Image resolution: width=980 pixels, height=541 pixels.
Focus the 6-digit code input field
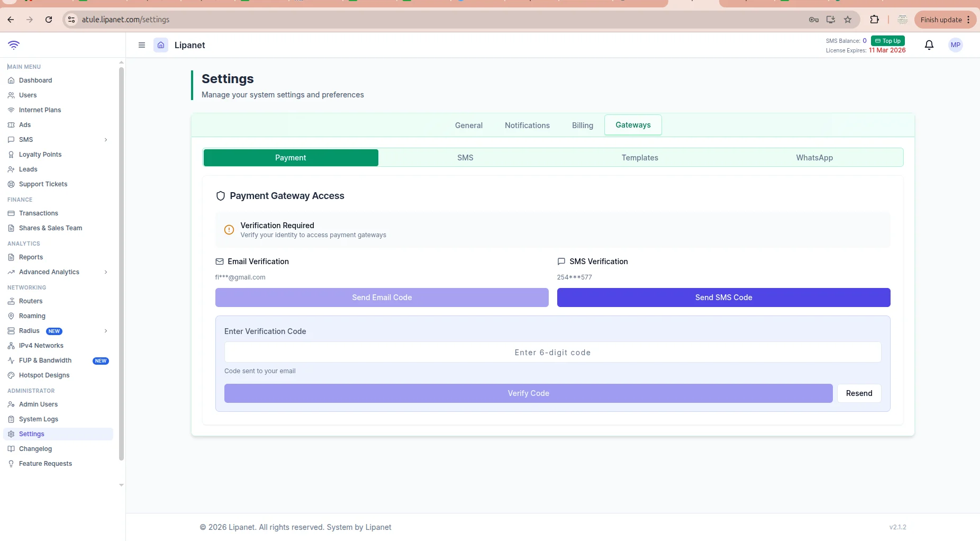click(553, 352)
